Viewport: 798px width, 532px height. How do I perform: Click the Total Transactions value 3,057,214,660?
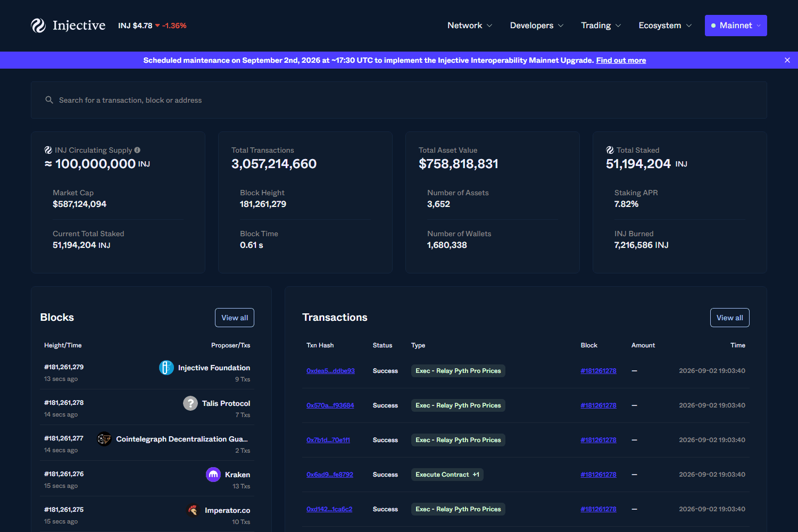(x=274, y=164)
